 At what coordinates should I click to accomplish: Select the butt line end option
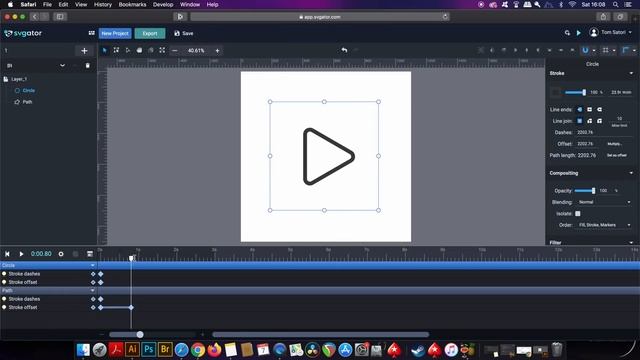coord(580,109)
